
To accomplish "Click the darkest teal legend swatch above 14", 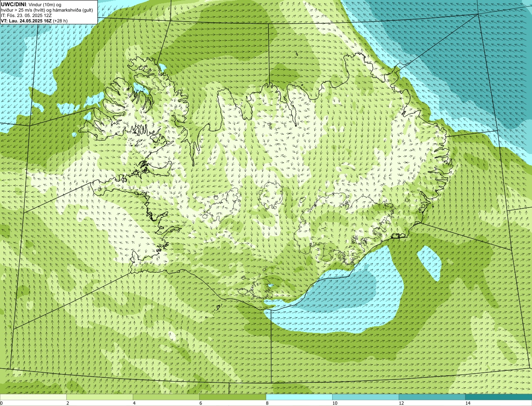I will coord(499,397).
